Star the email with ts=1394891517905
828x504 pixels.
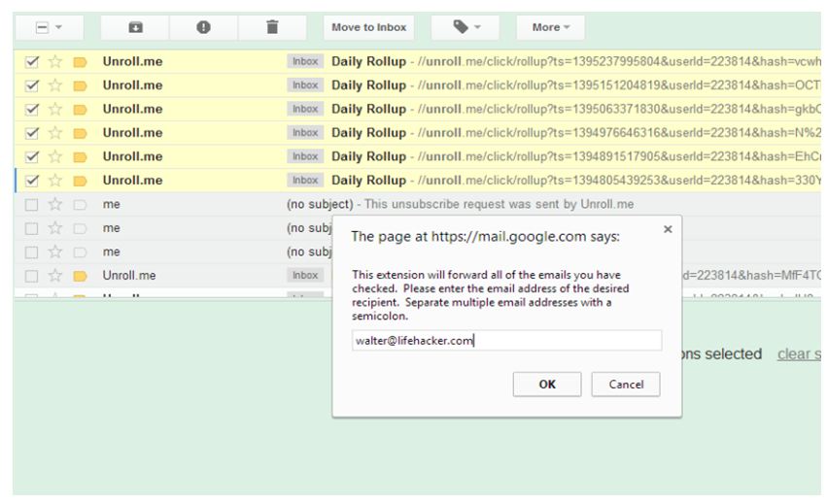tap(55, 156)
